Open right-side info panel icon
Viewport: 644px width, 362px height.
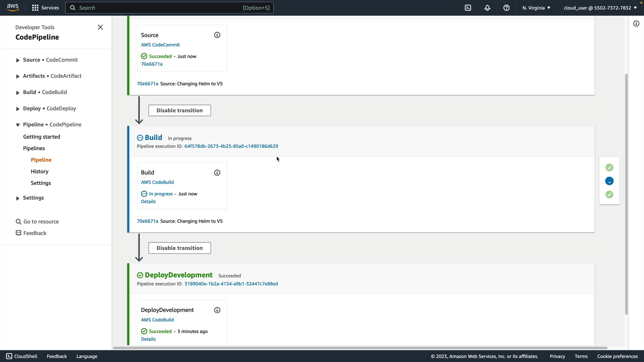pyautogui.click(x=636, y=23)
